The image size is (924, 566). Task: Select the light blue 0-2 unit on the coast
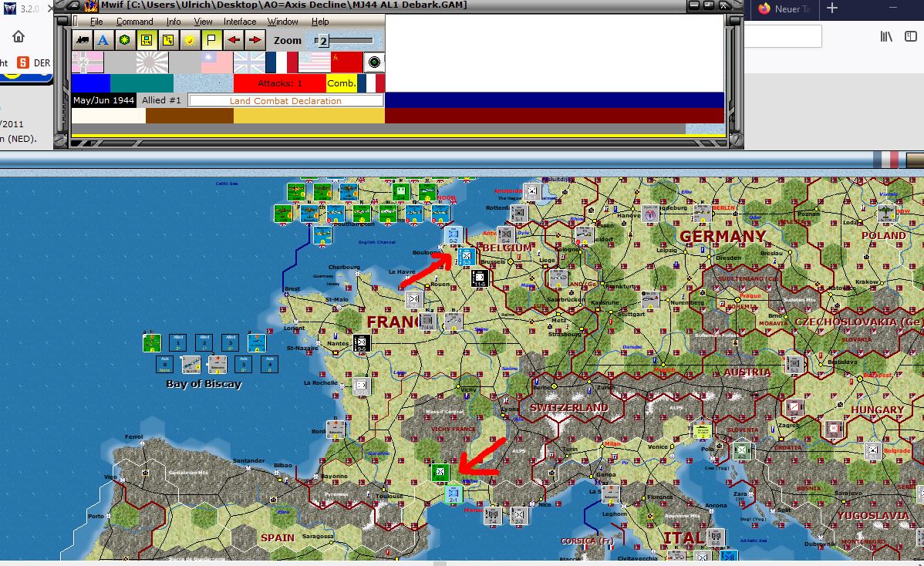pyautogui.click(x=454, y=236)
